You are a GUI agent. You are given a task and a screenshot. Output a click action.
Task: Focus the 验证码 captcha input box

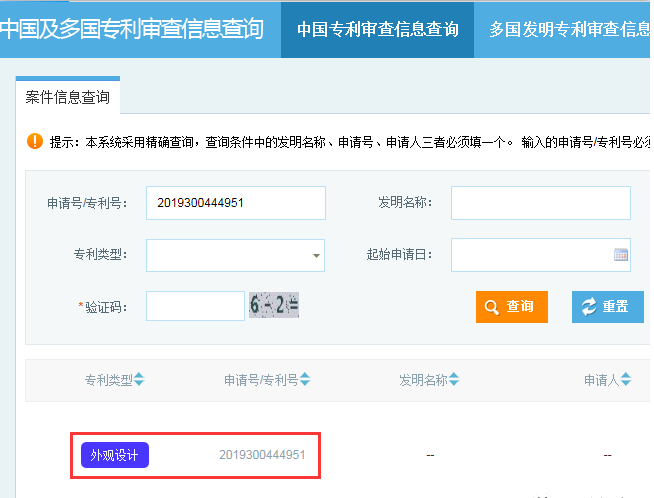pyautogui.click(x=195, y=306)
